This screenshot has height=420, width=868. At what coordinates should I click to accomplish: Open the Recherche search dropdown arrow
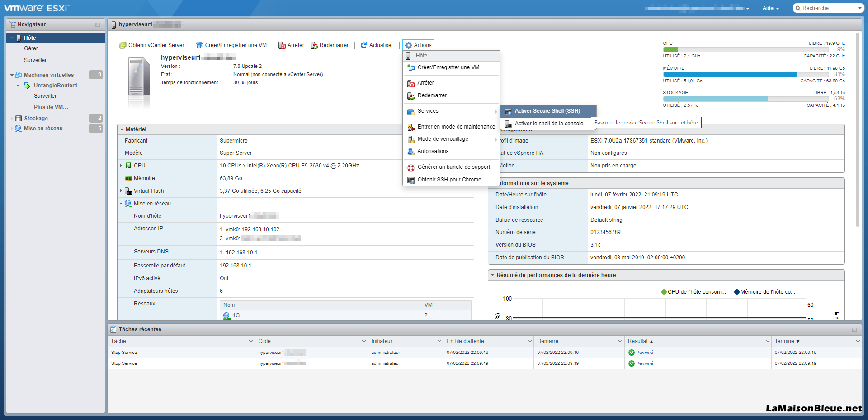click(859, 8)
